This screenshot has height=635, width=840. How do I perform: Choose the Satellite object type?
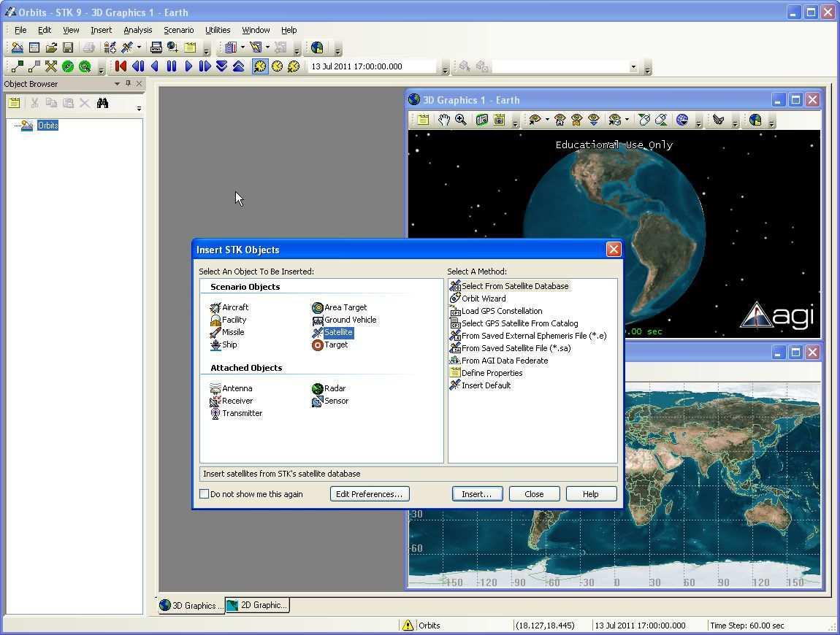(332, 332)
